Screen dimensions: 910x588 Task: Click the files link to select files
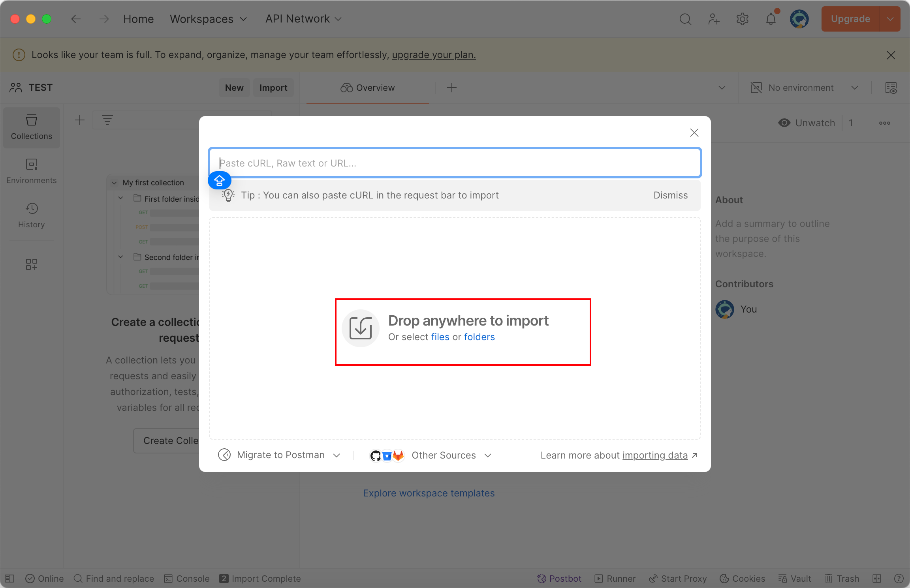tap(440, 337)
